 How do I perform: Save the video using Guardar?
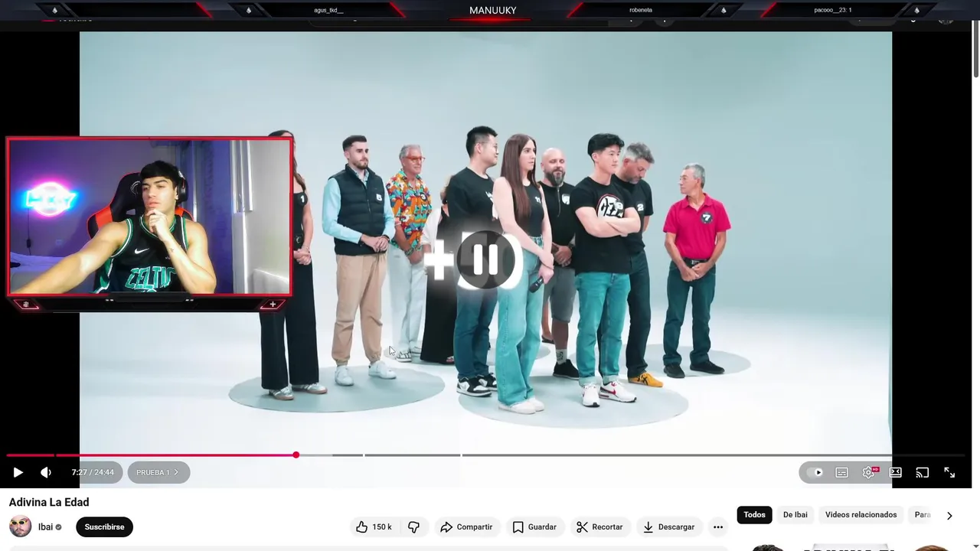(x=534, y=527)
